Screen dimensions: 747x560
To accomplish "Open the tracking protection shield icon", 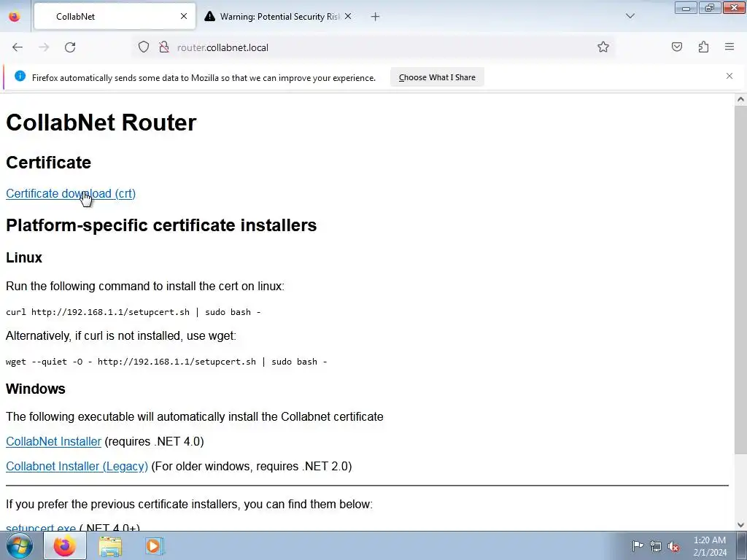I will coord(144,47).
